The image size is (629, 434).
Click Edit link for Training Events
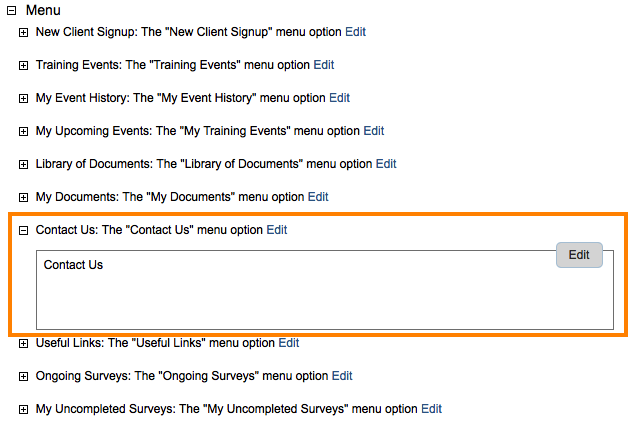[323, 65]
